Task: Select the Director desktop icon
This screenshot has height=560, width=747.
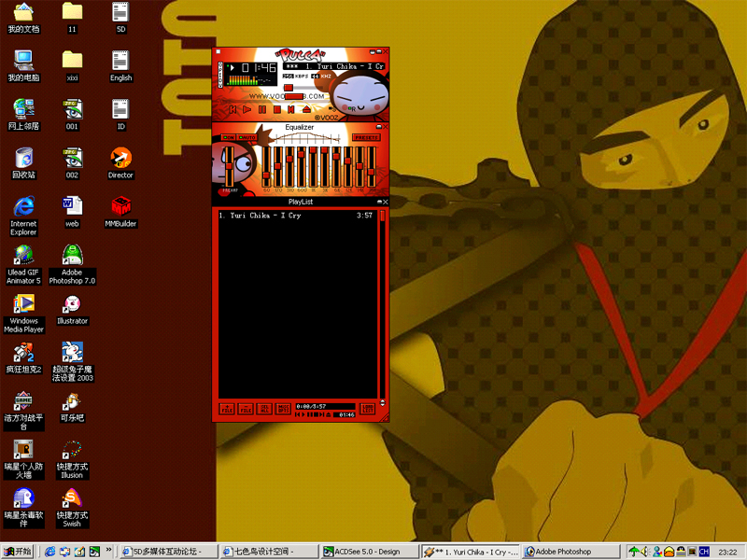Action: [x=120, y=164]
